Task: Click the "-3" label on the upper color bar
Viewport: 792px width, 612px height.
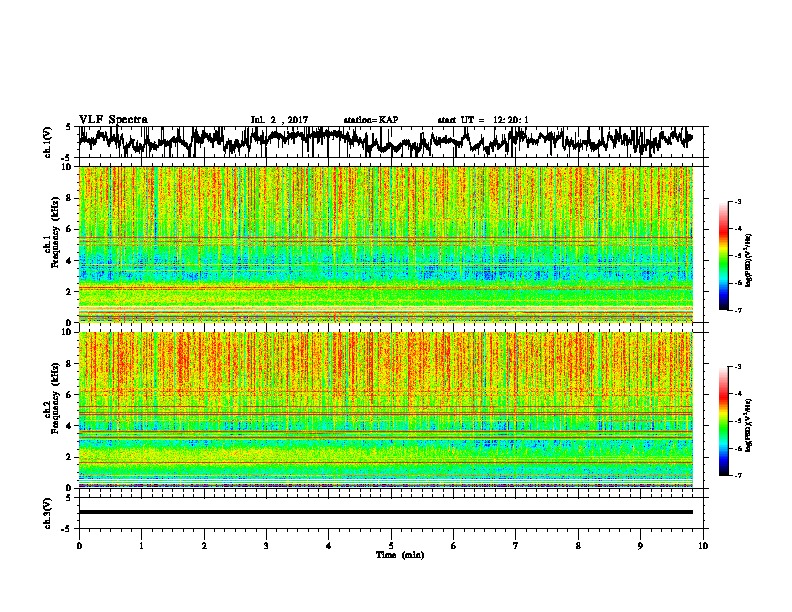Action: point(737,201)
